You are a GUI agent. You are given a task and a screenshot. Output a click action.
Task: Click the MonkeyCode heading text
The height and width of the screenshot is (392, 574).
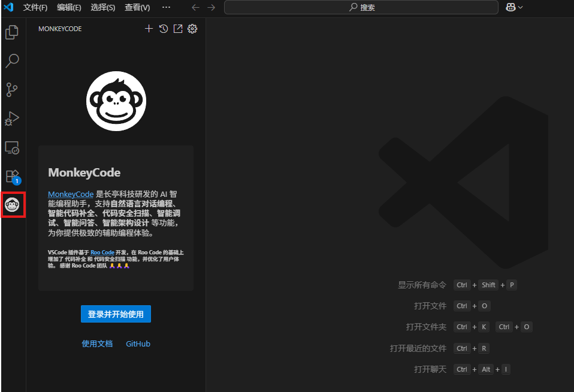84,172
